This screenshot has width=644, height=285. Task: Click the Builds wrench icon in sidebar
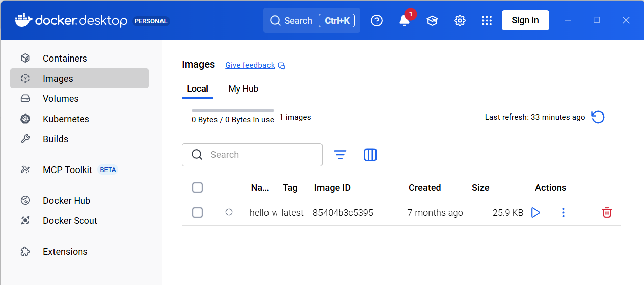click(25, 139)
